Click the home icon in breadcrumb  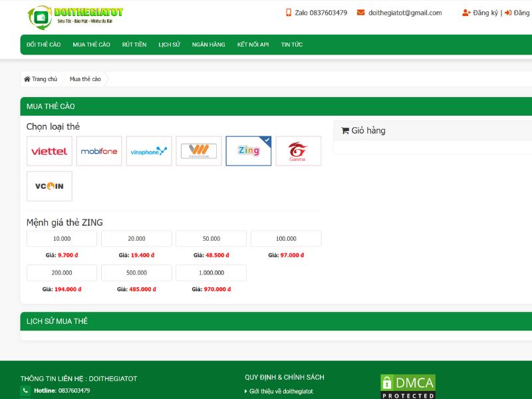[27, 79]
